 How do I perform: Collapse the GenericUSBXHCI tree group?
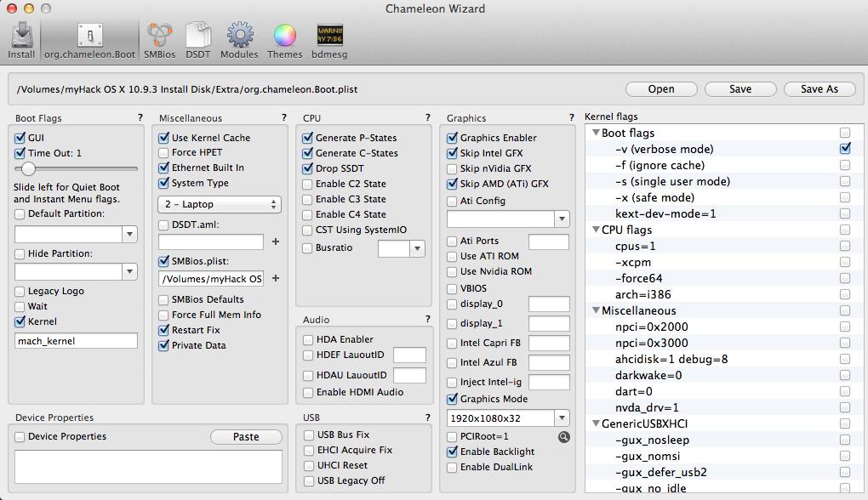point(596,423)
